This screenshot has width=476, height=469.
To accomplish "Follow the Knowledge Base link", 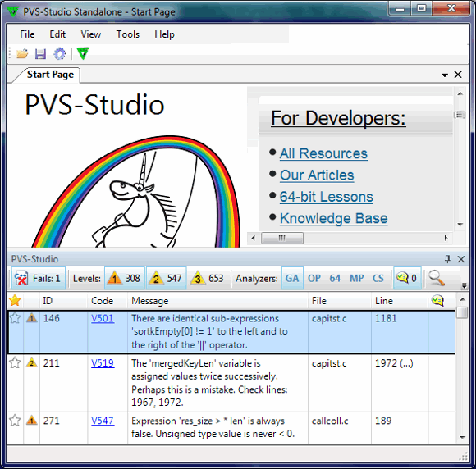I will [x=334, y=218].
